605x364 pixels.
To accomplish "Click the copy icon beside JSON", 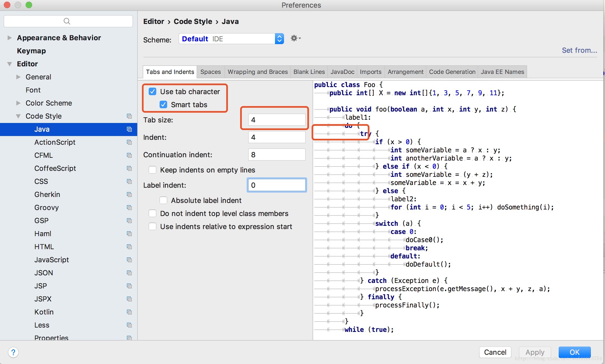I will (129, 273).
